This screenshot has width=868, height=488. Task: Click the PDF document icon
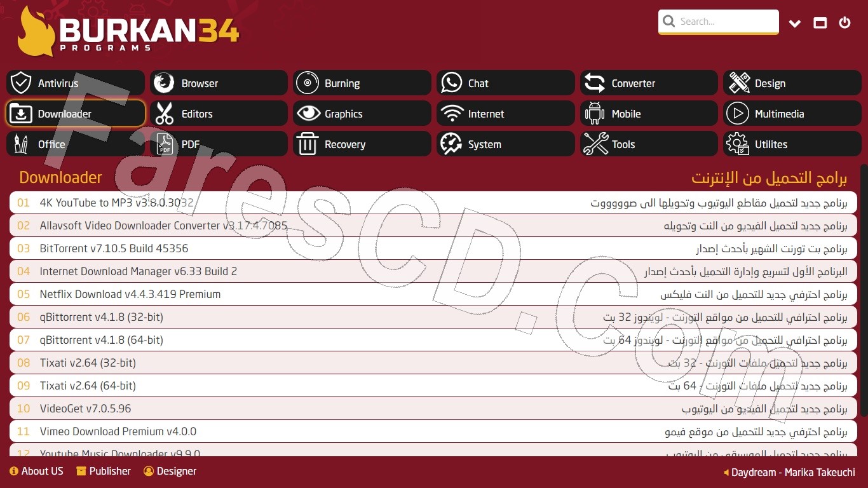point(165,144)
